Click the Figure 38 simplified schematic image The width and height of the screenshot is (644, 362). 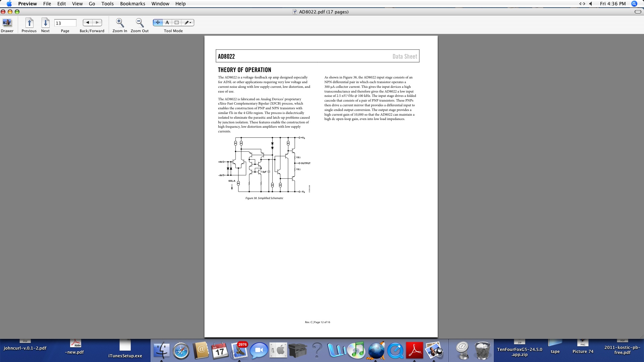(x=264, y=165)
